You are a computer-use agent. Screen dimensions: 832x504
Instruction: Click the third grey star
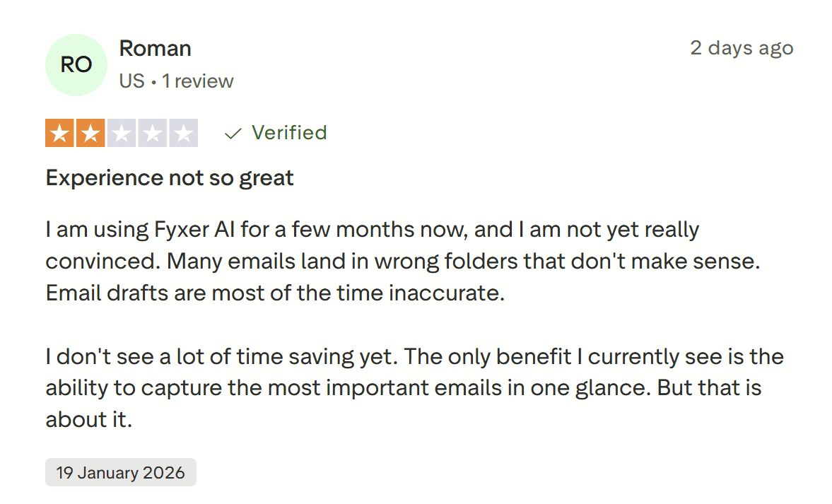122,133
